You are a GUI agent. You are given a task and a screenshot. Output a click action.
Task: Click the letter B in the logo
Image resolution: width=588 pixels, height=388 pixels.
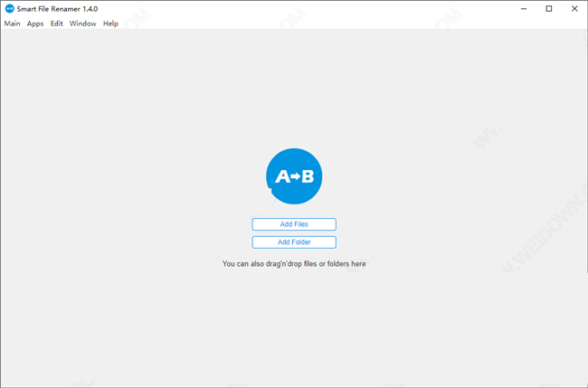click(x=308, y=176)
